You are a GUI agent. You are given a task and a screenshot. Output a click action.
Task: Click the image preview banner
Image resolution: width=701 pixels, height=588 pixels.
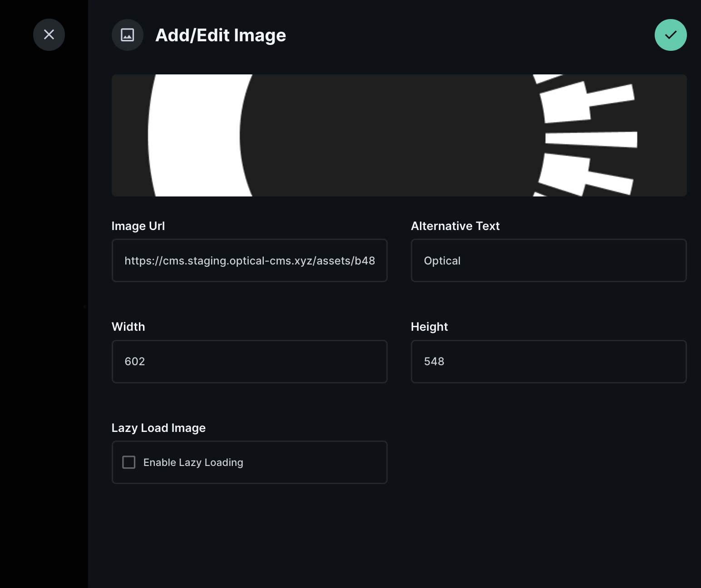tap(390, 135)
